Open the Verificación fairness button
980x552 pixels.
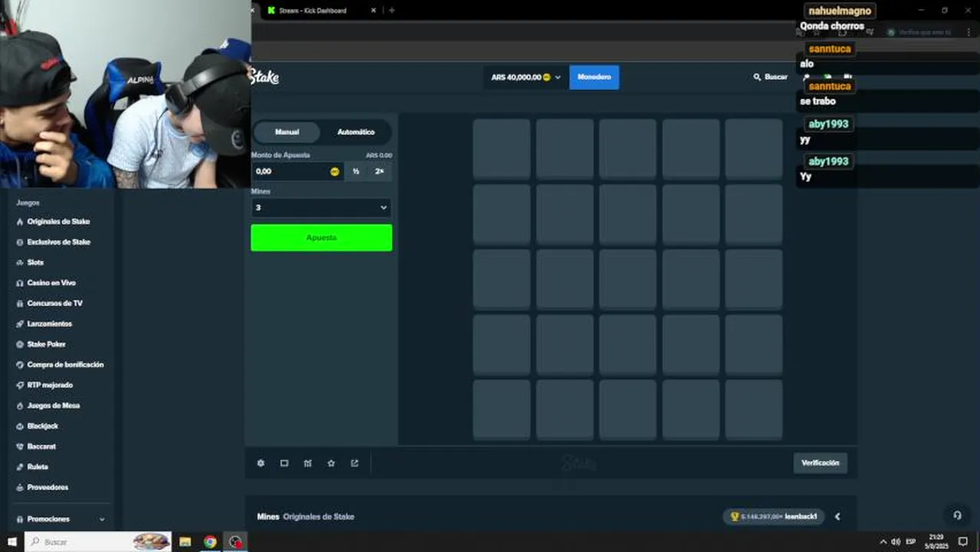pos(821,463)
